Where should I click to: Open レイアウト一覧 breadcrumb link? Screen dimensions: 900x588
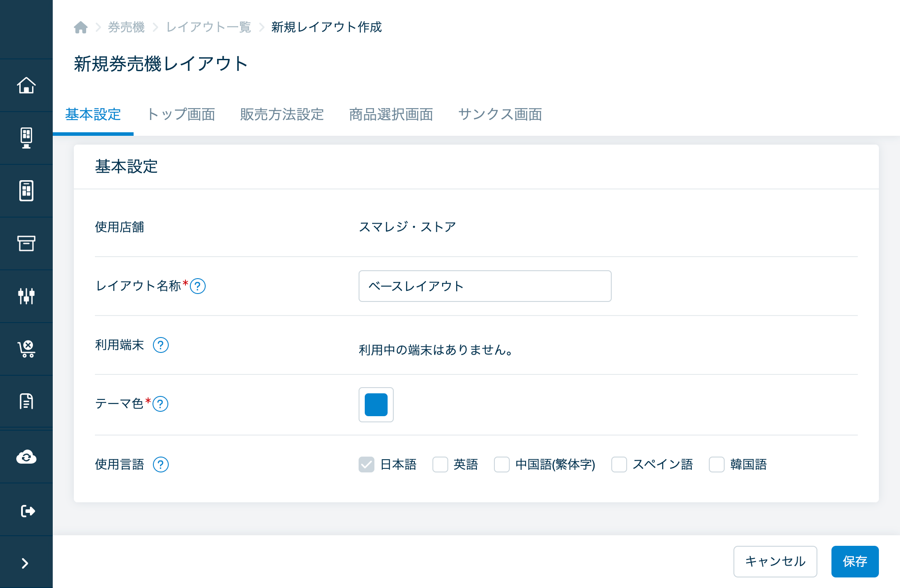pos(208,27)
